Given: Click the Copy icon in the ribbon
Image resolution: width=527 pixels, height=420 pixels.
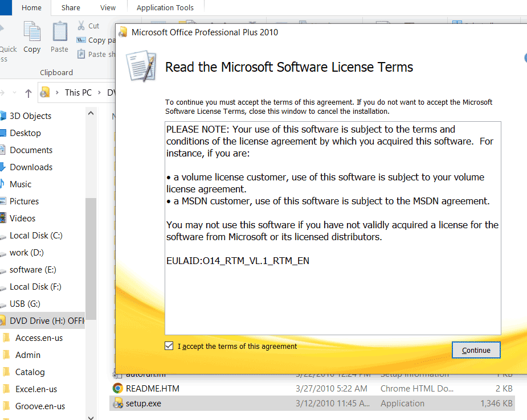Looking at the screenshot, I should 32,31.
